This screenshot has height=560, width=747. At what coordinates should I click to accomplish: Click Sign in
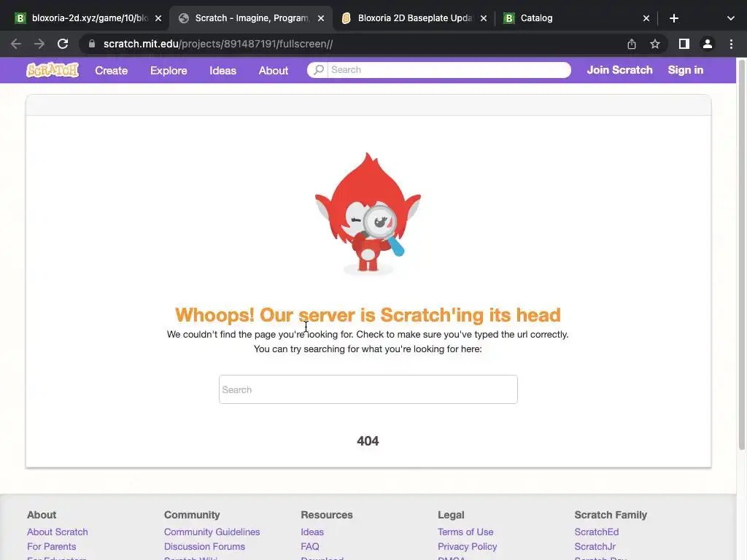(686, 70)
